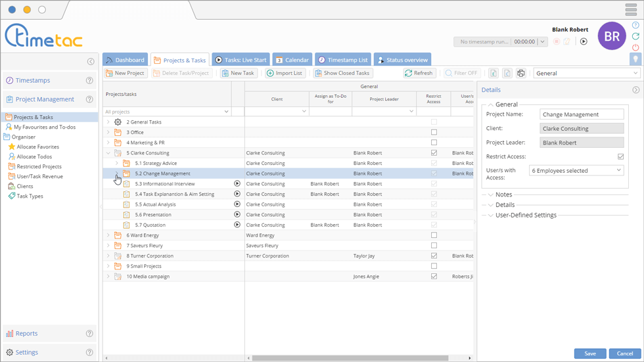Start live task 5.7 Quotation

coord(237,225)
